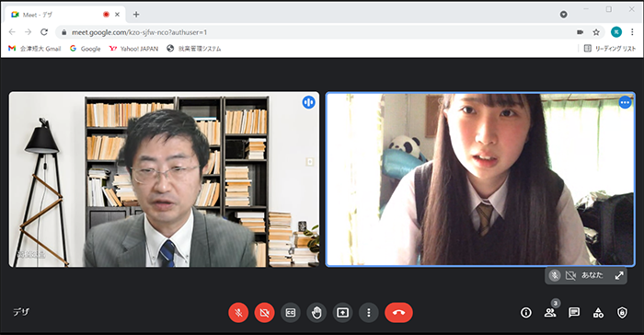Toggle captions with the CC button
Screen dimensions: 644x335
pos(291,313)
